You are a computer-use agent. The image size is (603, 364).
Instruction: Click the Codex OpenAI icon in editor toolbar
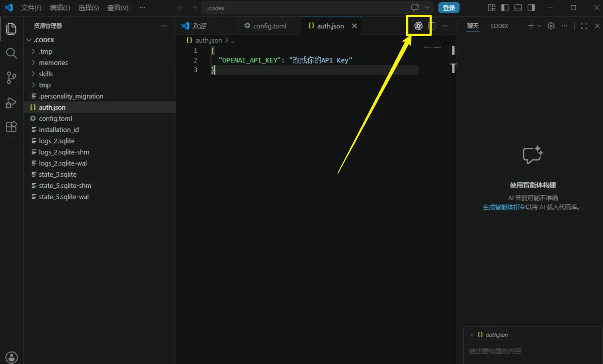[x=418, y=26]
